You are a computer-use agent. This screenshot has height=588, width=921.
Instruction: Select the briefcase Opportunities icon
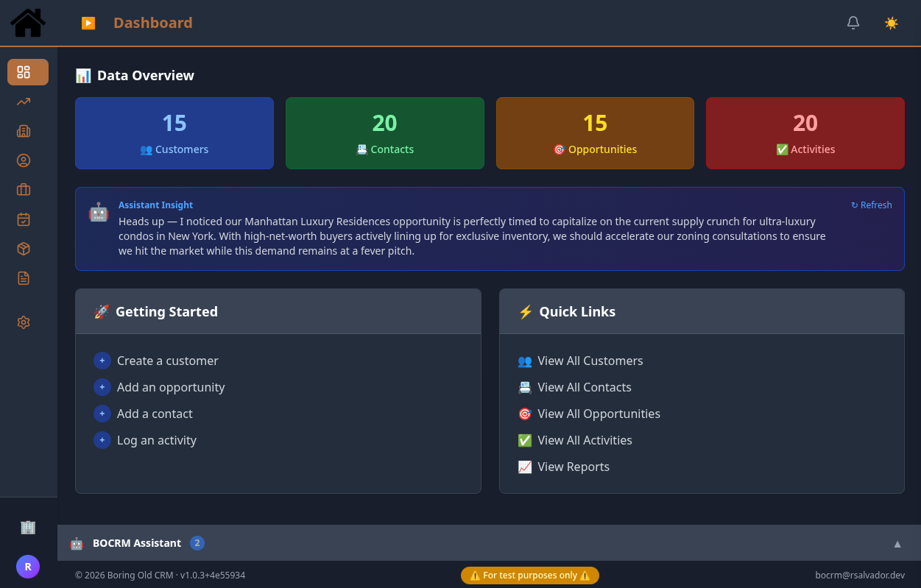[x=23, y=190]
